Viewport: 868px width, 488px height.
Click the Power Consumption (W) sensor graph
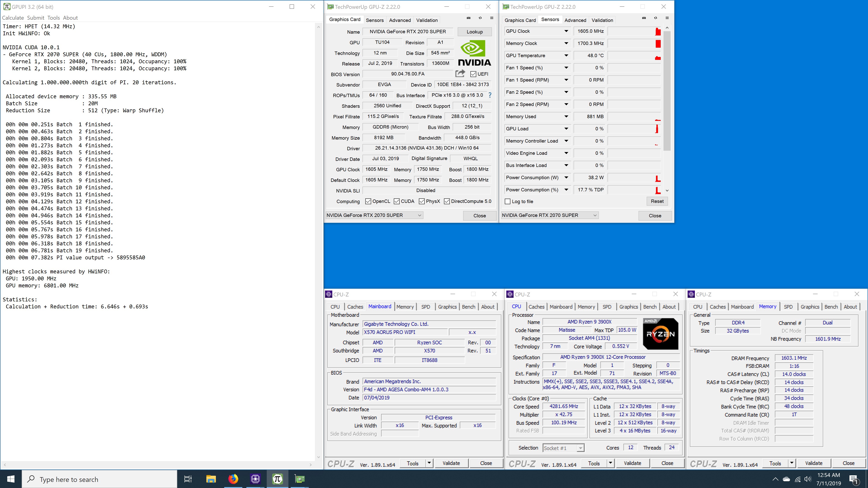point(634,178)
